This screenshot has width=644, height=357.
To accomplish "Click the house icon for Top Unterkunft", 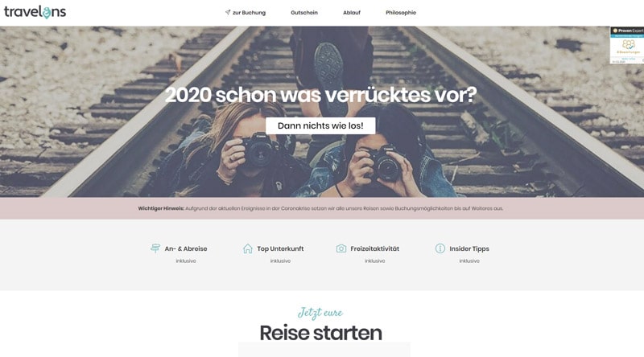I will (x=248, y=248).
